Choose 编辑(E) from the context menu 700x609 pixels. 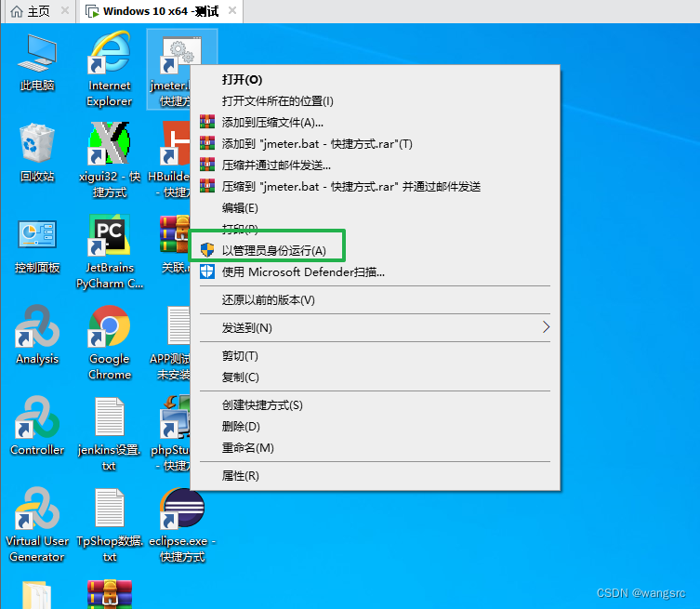tap(375, 207)
